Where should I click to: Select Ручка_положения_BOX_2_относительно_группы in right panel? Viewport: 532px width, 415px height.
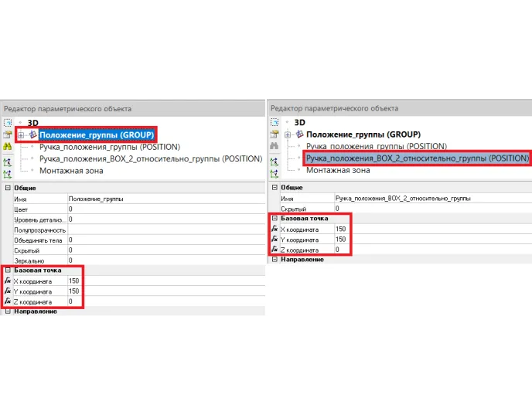click(418, 158)
